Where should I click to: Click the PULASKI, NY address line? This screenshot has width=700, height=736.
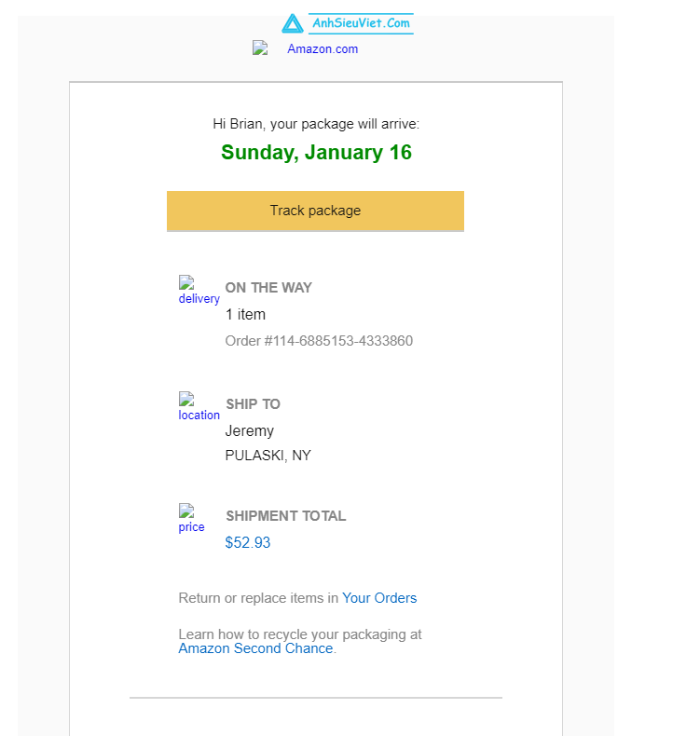268,456
